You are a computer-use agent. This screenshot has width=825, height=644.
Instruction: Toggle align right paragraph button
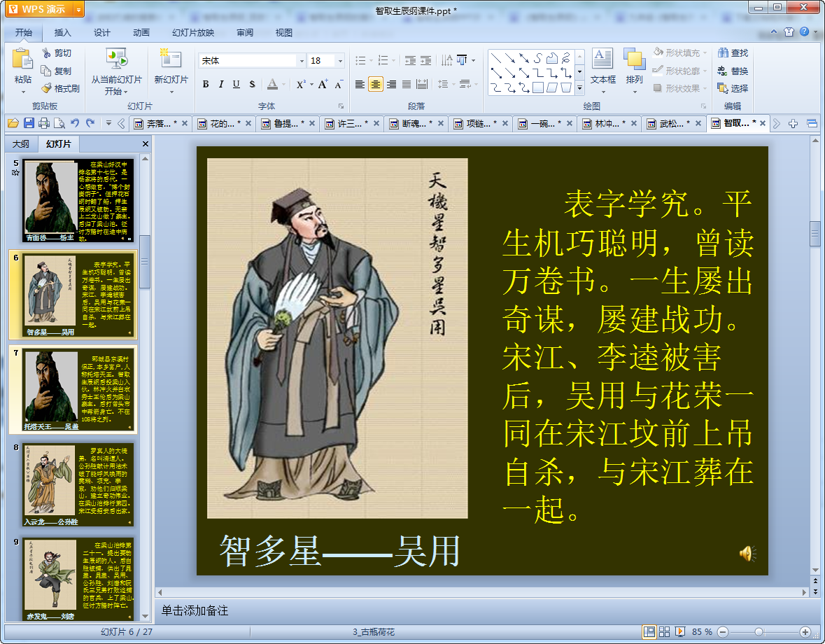point(391,84)
